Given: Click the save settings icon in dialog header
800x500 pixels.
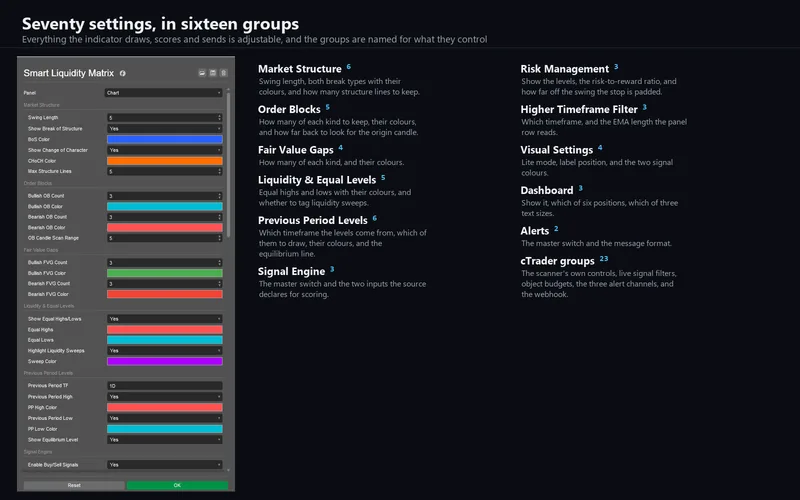Looking at the screenshot, I should pyautogui.click(x=213, y=73).
